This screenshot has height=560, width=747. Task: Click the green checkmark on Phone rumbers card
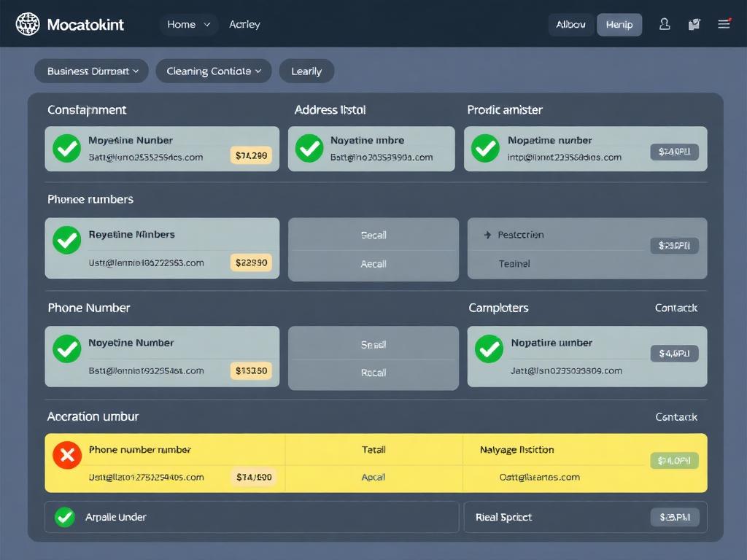(x=66, y=238)
